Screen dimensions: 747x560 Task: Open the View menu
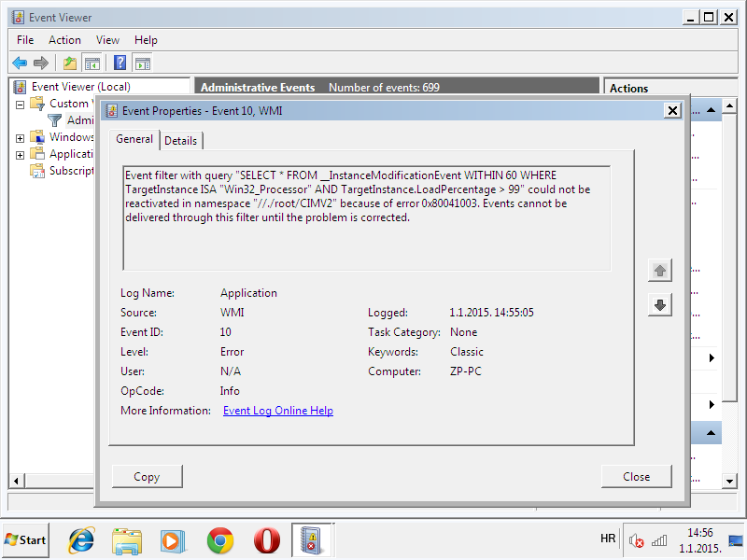pos(107,40)
